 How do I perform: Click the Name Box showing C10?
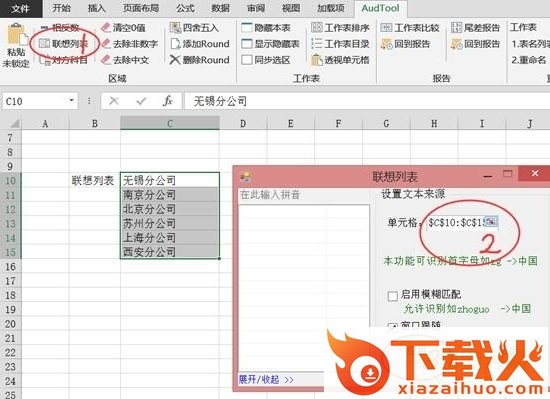(x=35, y=101)
